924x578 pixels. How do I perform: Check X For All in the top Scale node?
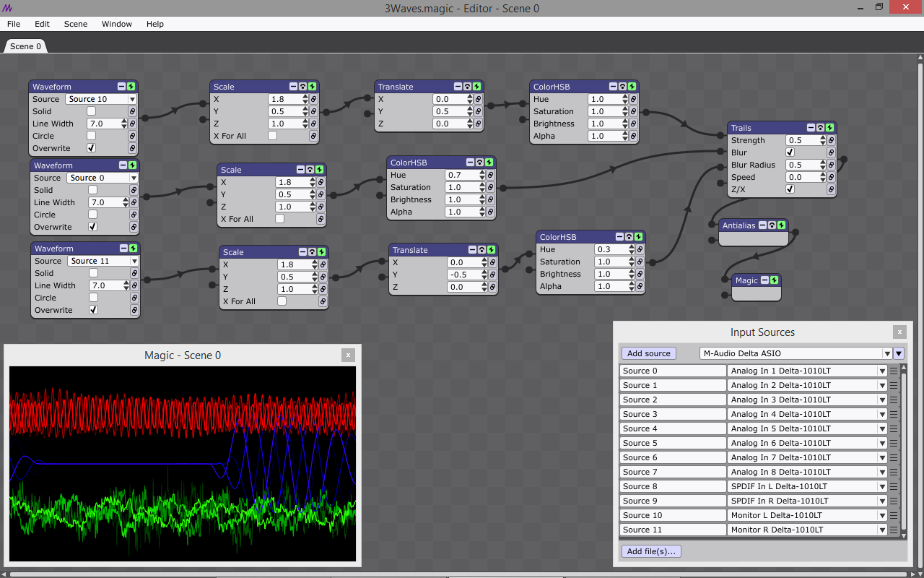tap(272, 136)
